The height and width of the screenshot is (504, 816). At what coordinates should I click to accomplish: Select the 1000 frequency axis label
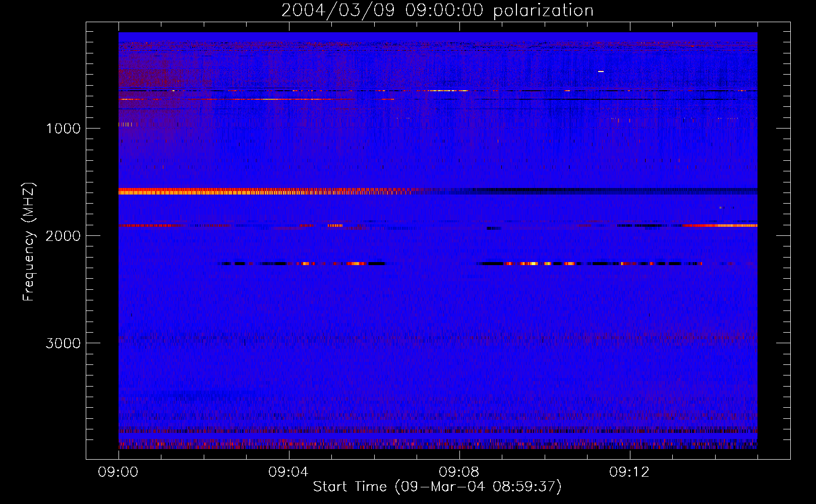[x=63, y=129]
